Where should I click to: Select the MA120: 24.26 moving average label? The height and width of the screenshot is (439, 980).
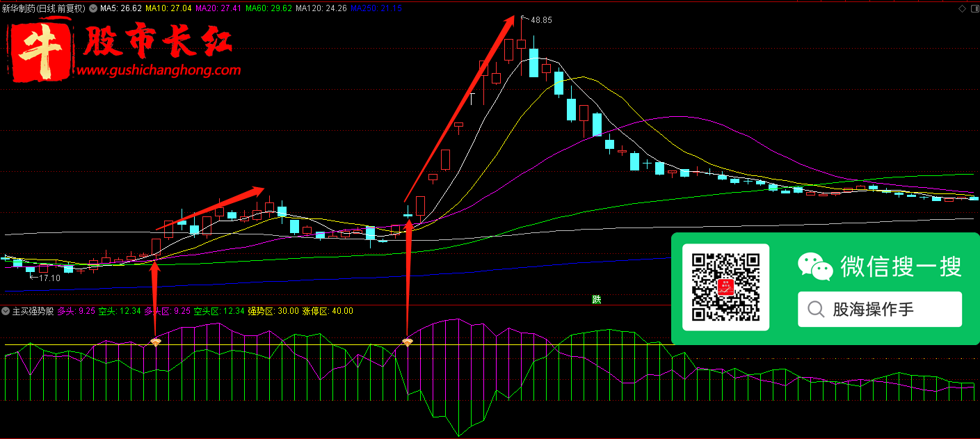322,9
